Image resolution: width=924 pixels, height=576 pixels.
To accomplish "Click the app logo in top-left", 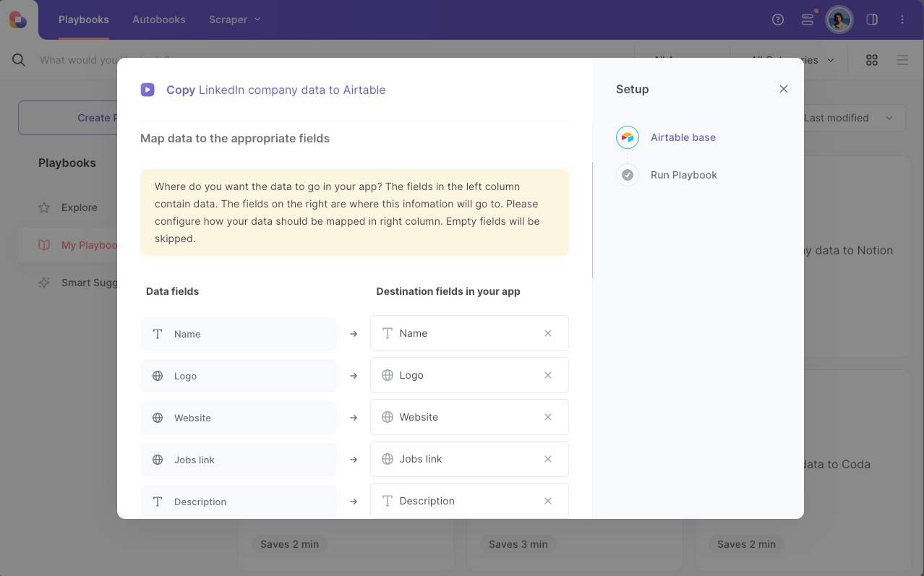I will [18, 20].
